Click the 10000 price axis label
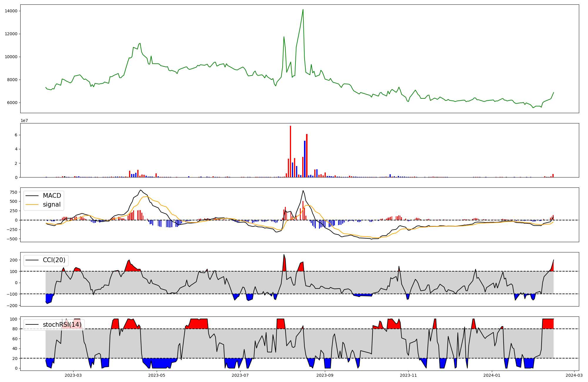Screen dimensions: 588x382 (x=11, y=57)
